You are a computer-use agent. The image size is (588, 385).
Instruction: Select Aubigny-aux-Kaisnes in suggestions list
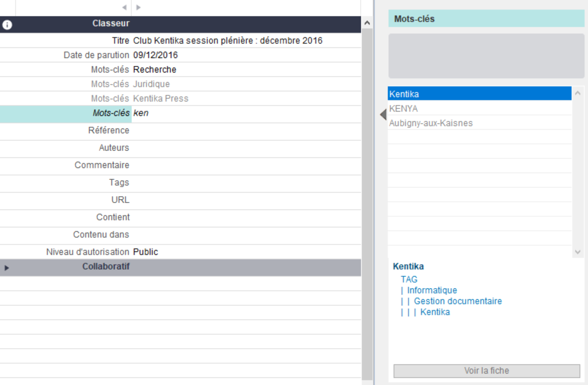(479, 123)
